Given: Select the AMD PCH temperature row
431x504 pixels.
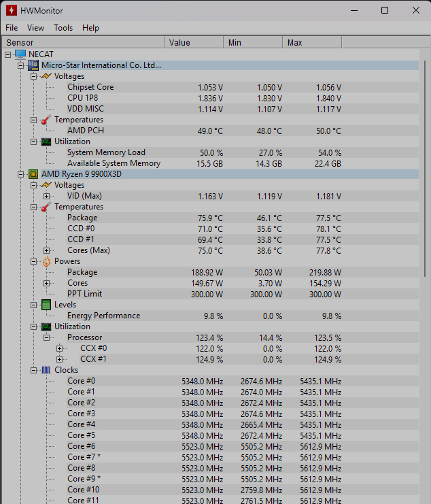Looking at the screenshot, I should 242,131.
